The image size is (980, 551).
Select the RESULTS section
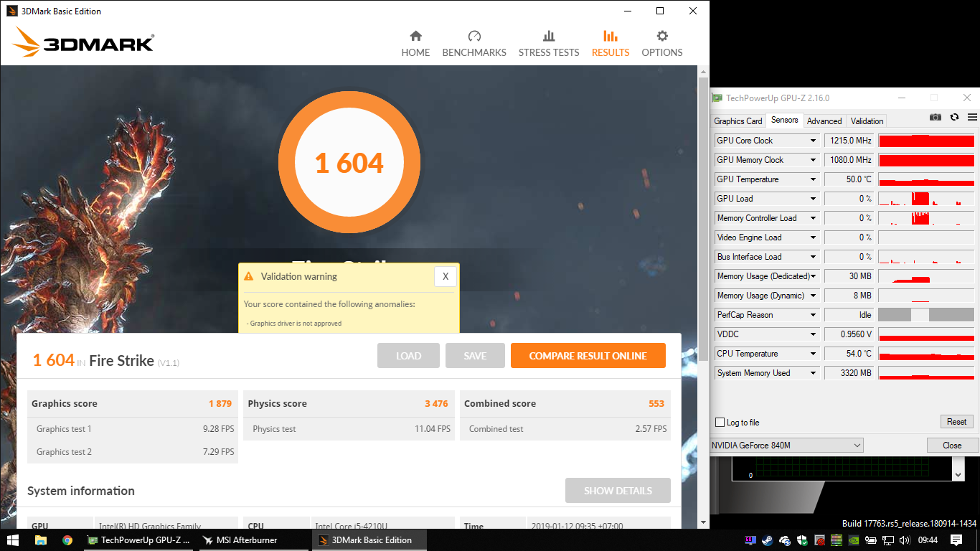pyautogui.click(x=611, y=44)
